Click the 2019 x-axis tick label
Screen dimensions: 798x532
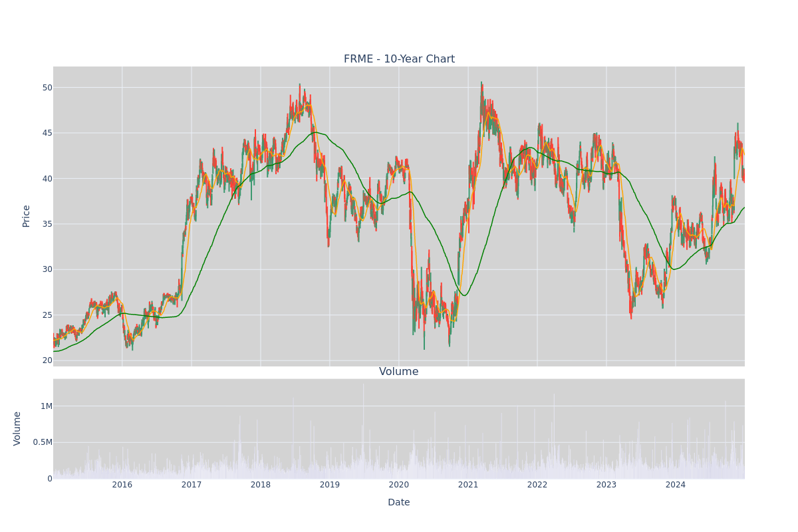point(330,485)
